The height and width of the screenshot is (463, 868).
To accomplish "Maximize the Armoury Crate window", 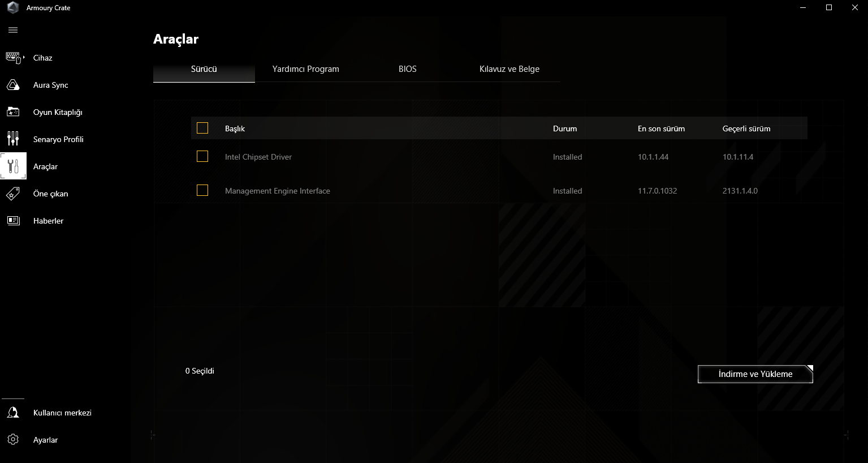I will coord(829,7).
